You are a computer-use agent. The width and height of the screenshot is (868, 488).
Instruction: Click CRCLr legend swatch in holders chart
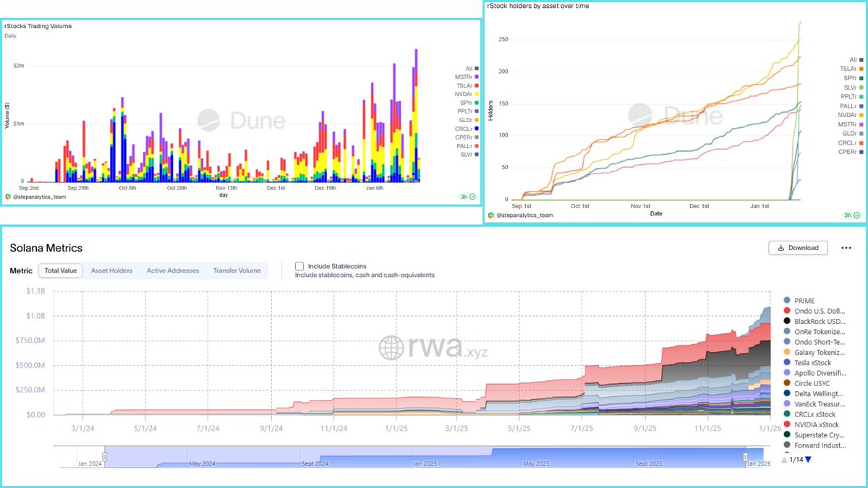click(862, 143)
